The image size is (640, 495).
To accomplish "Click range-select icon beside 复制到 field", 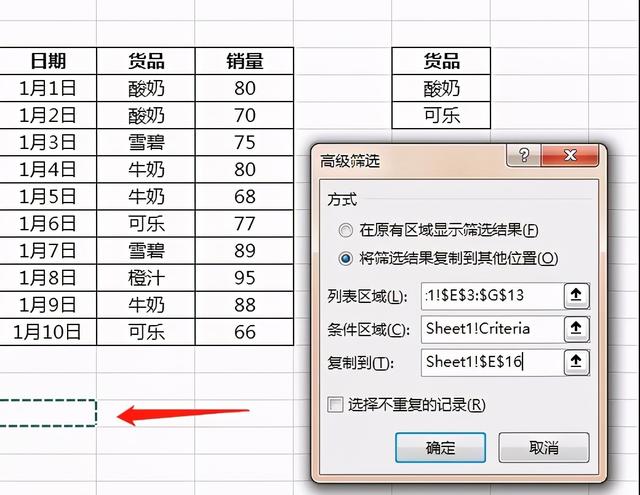I will pyautogui.click(x=576, y=362).
